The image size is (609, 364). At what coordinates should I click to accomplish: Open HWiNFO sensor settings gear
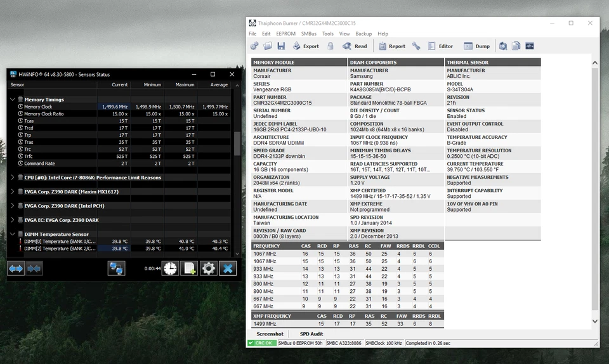pos(209,268)
